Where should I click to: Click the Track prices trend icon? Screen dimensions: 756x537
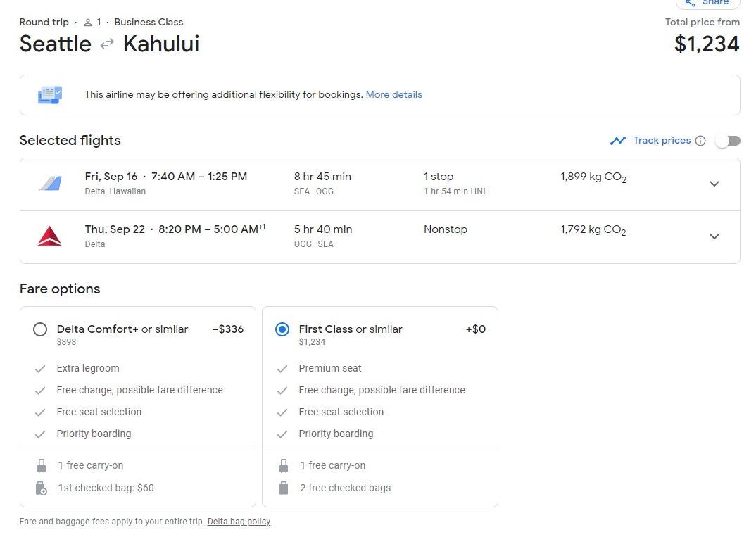[x=618, y=141]
